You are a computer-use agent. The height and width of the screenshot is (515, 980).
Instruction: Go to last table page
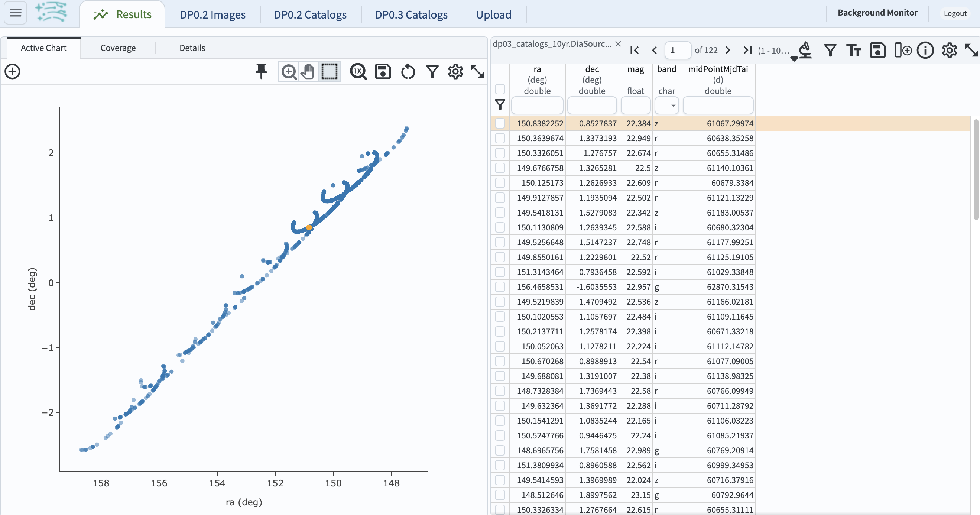click(x=747, y=50)
